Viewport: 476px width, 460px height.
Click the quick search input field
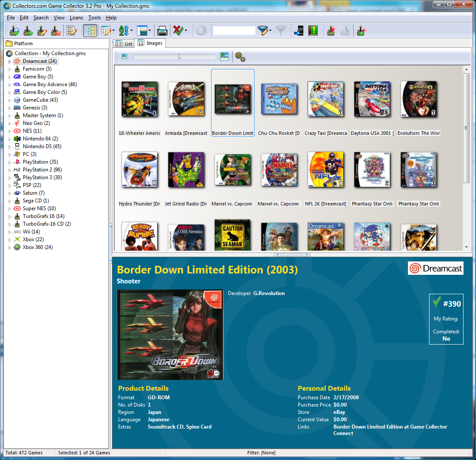234,31
